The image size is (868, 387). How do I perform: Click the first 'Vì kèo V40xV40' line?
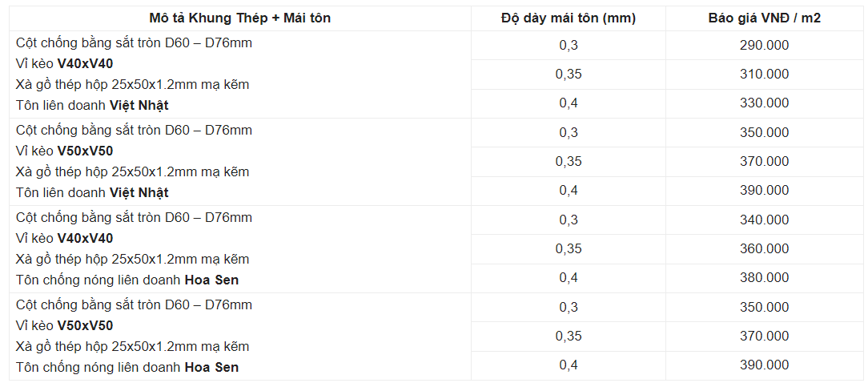(65, 63)
